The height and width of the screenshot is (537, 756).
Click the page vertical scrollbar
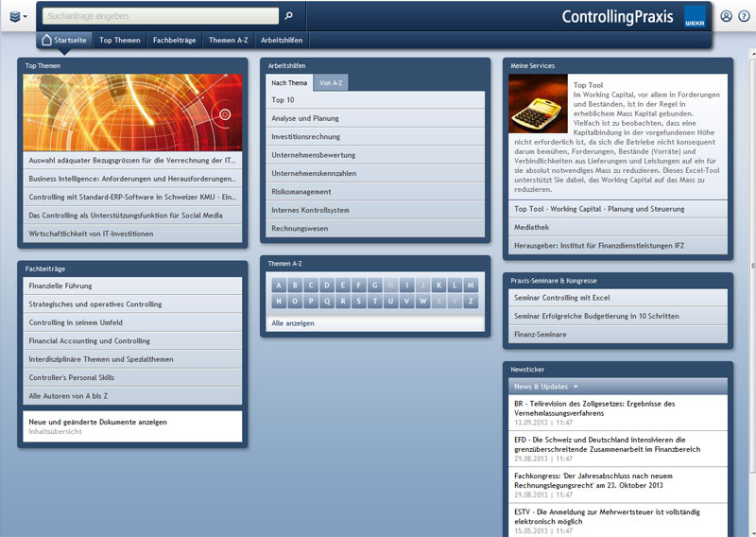[752, 266]
